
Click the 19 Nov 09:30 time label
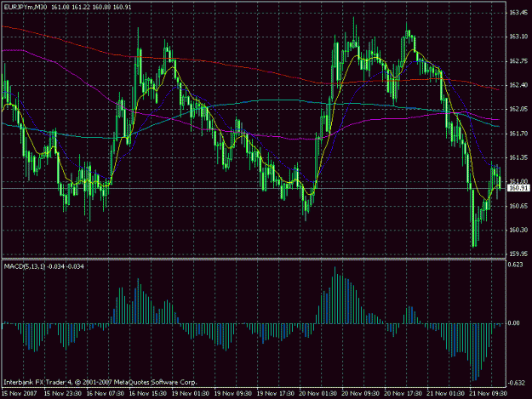[232, 393]
